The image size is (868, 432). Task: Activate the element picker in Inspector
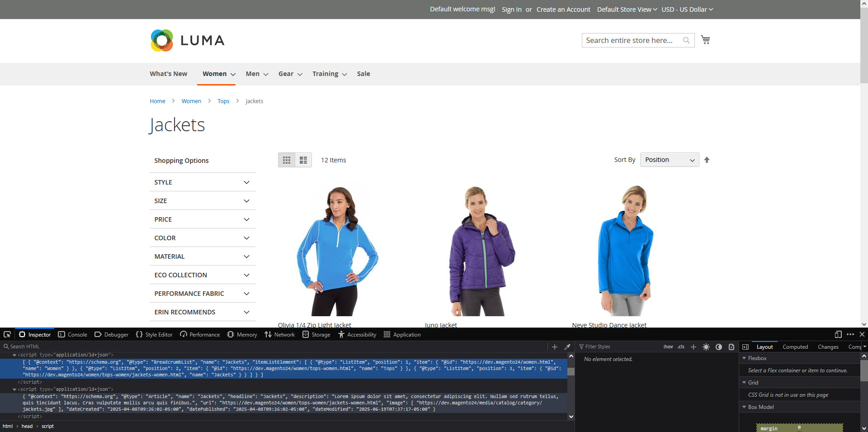point(7,334)
